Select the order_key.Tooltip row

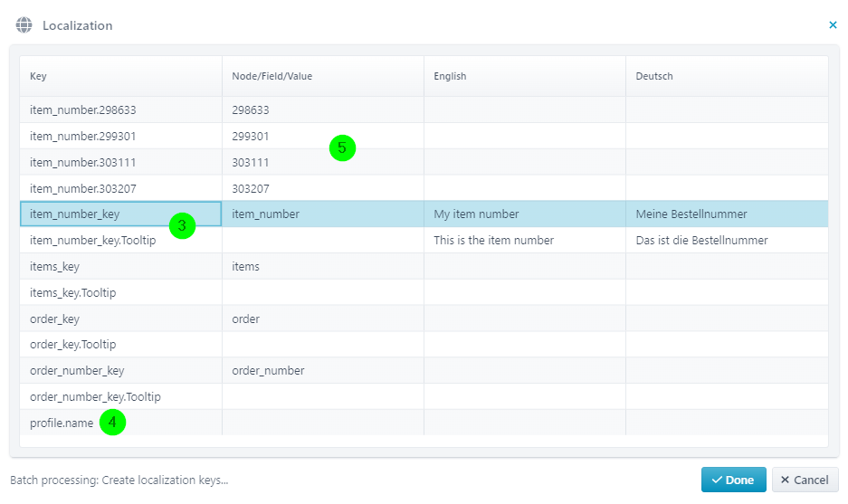[72, 345]
